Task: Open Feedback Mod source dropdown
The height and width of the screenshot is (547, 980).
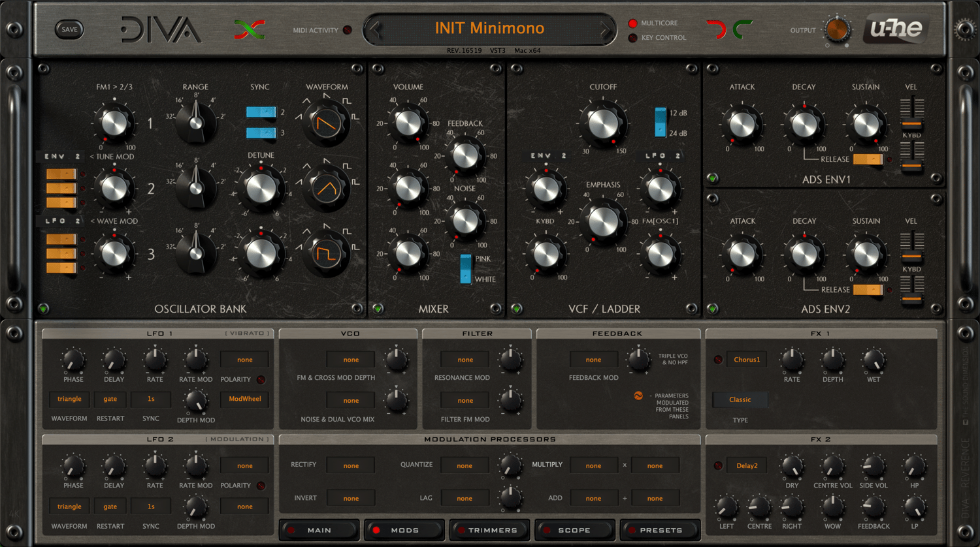Action: tap(593, 360)
